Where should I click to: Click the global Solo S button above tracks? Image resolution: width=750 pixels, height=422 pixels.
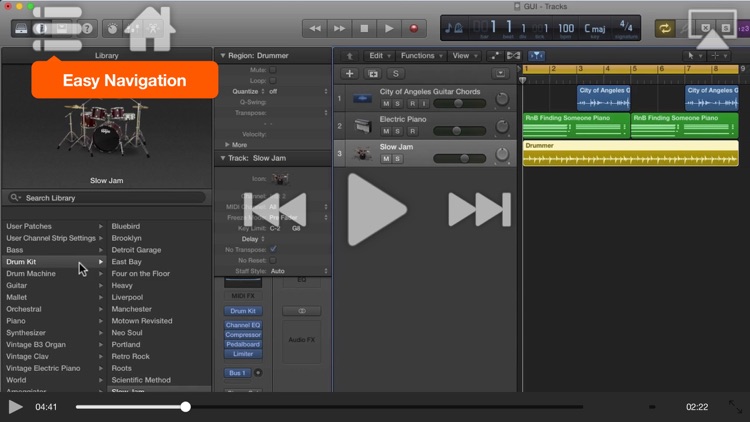click(396, 74)
